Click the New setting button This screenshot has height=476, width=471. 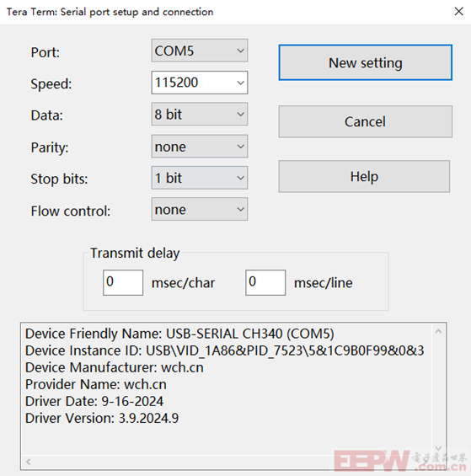(366, 63)
